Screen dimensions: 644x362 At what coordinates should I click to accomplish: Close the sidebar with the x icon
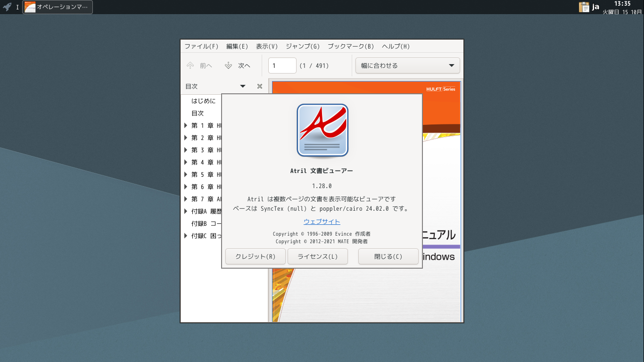coord(260,86)
